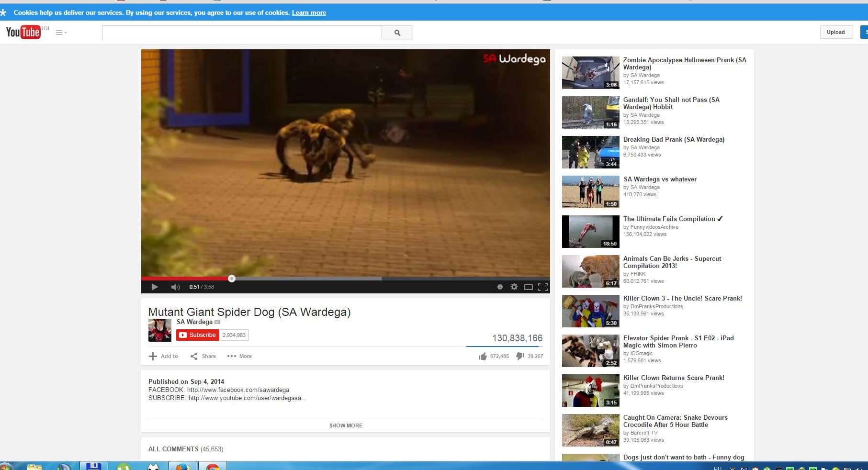Click the 0:51 / 3:58 time display
This screenshot has height=470, width=868.
(202, 287)
